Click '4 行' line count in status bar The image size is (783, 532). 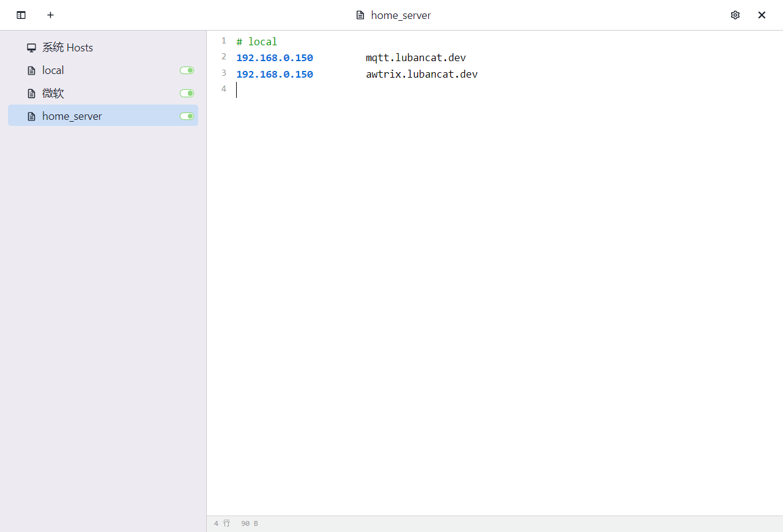pos(222,523)
